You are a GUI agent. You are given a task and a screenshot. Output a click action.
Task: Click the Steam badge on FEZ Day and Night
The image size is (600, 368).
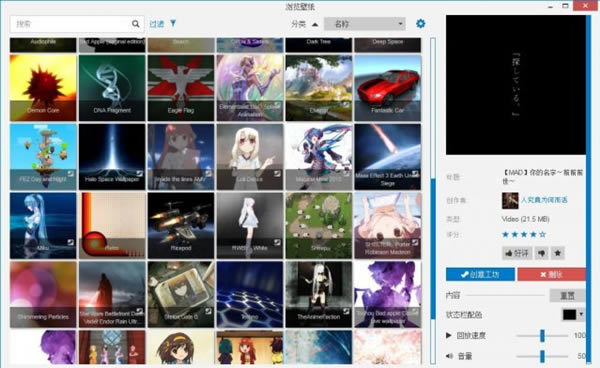[71, 174]
